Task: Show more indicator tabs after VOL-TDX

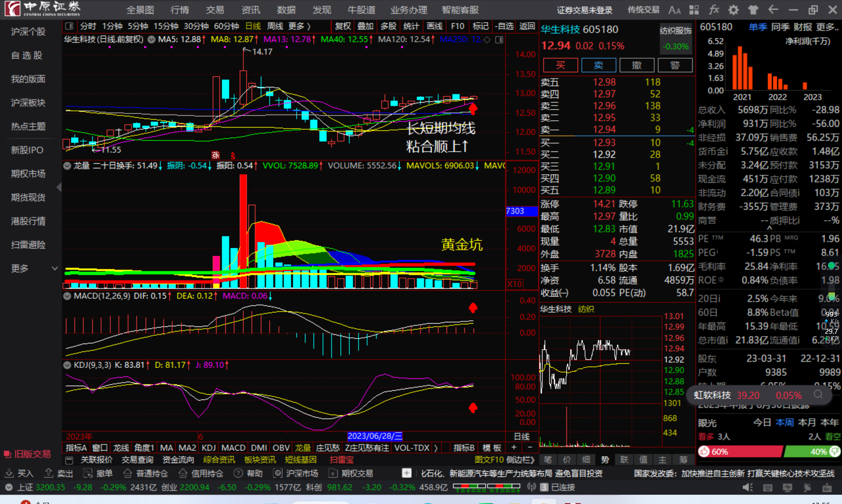Action: (x=435, y=448)
